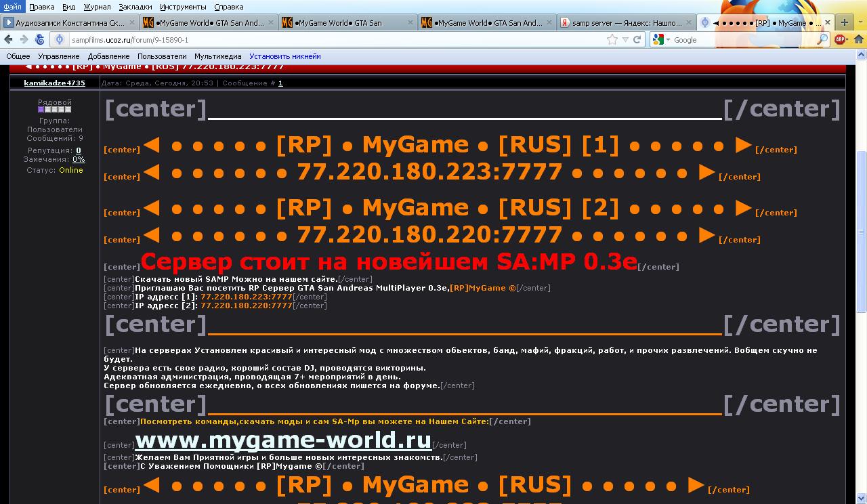Close the Аудиозаписи Константина tab

point(131,22)
